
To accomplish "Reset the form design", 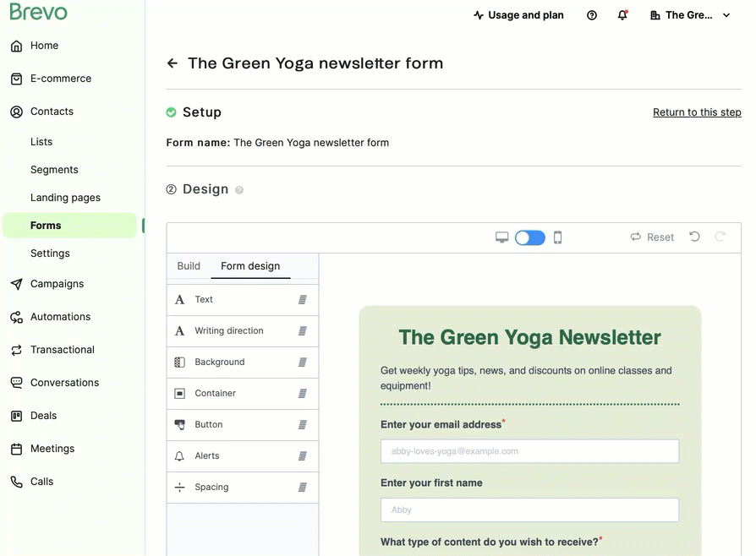I will [x=652, y=237].
